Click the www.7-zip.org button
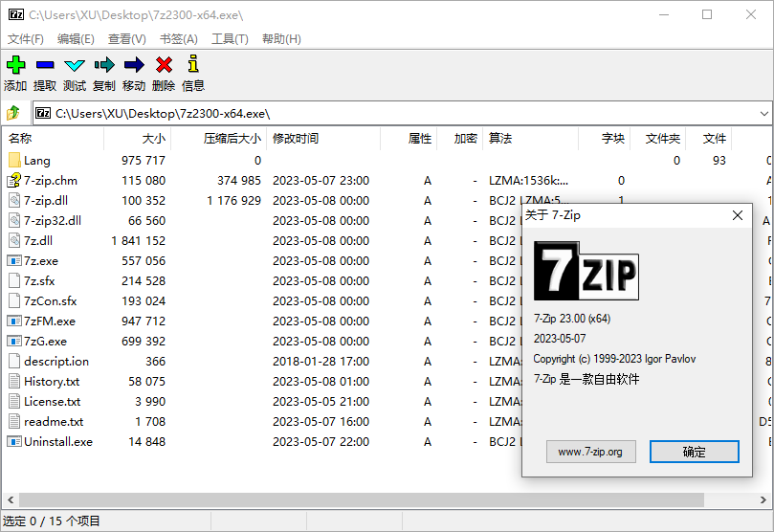Image resolution: width=774 pixels, height=532 pixels. point(590,452)
